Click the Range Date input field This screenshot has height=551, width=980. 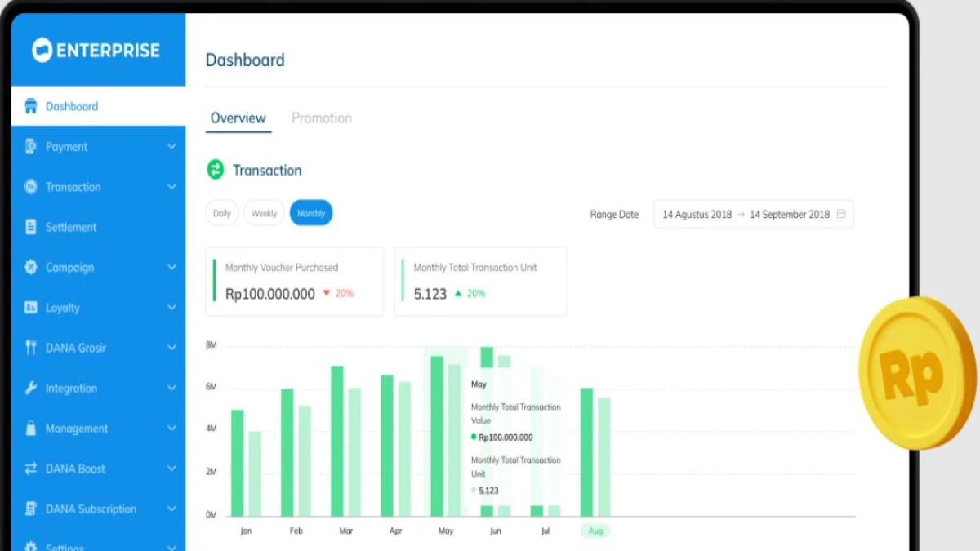(754, 214)
